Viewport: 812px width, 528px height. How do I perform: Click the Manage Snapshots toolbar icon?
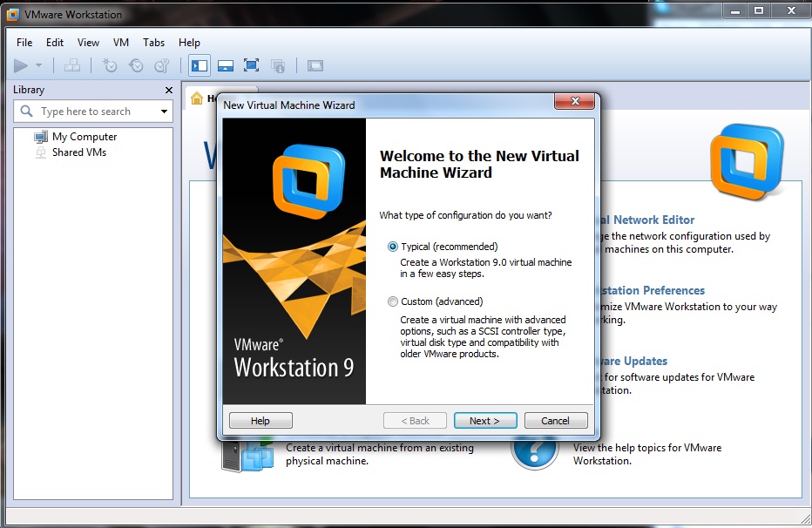[x=162, y=65]
